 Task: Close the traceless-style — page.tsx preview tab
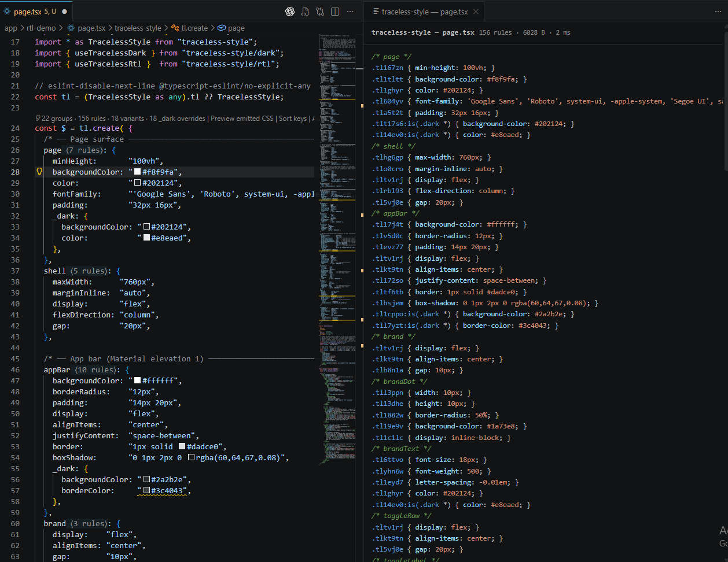coord(476,12)
